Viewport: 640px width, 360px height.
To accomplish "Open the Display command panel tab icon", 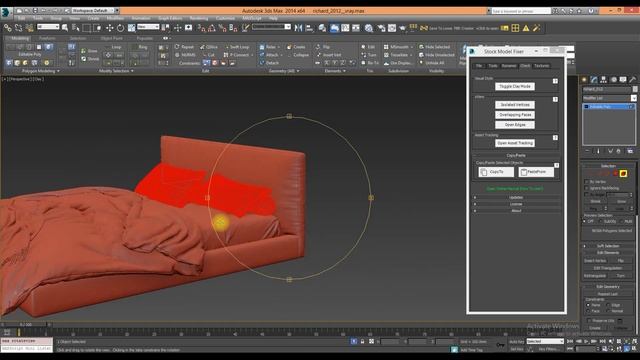I will tap(623, 80).
